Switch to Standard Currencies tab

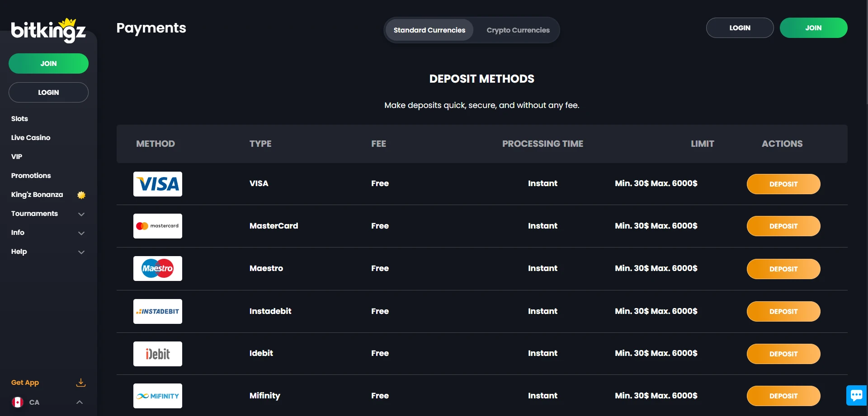pos(429,30)
